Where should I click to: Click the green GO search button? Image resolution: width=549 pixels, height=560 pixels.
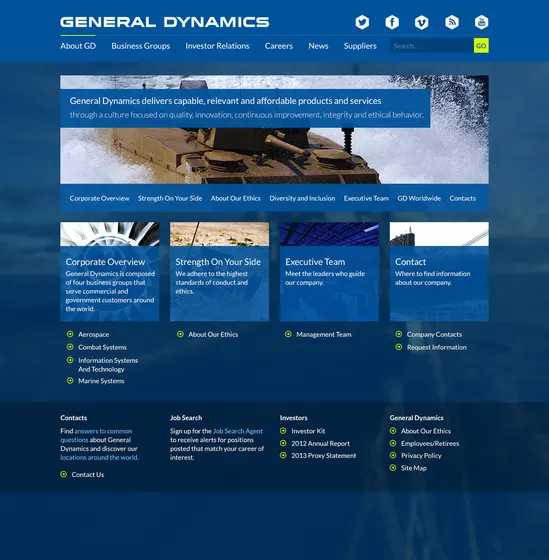pyautogui.click(x=481, y=46)
